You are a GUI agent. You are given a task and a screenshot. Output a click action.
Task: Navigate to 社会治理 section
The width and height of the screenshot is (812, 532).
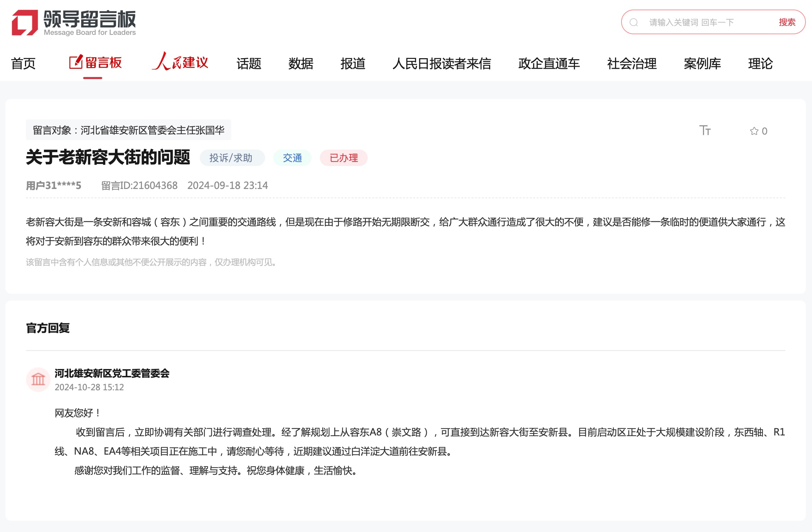coord(631,64)
